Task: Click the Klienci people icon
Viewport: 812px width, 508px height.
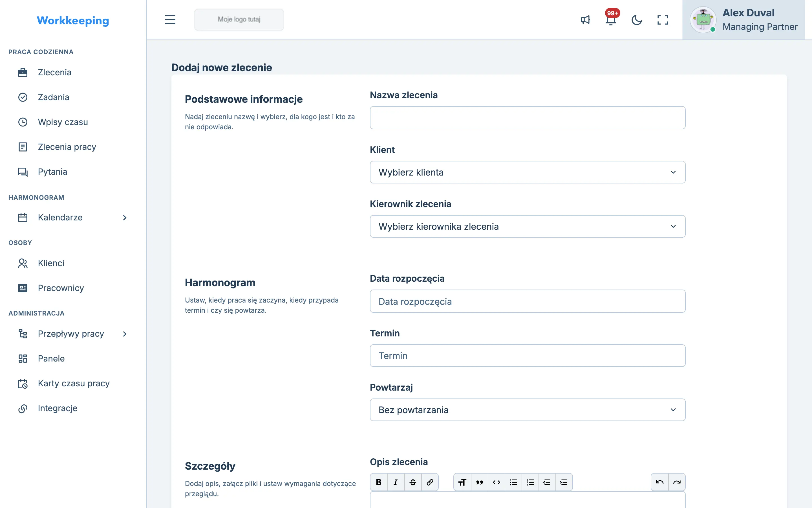Action: 23,263
